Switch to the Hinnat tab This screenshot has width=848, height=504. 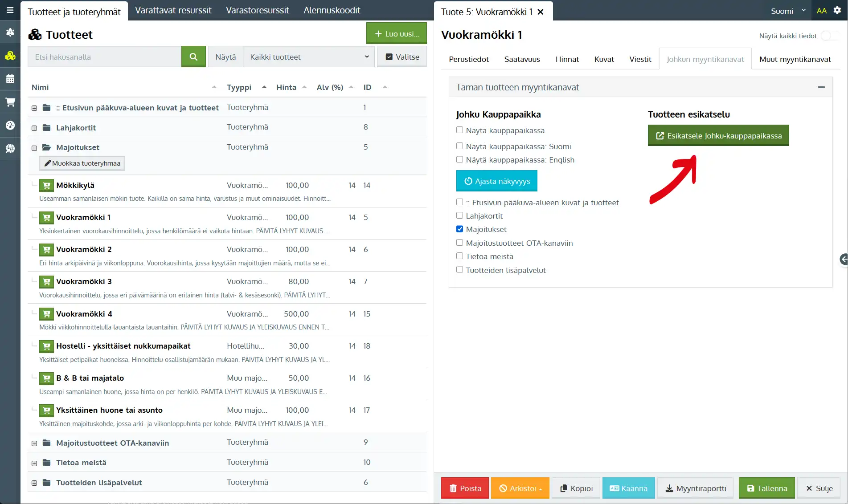point(567,59)
